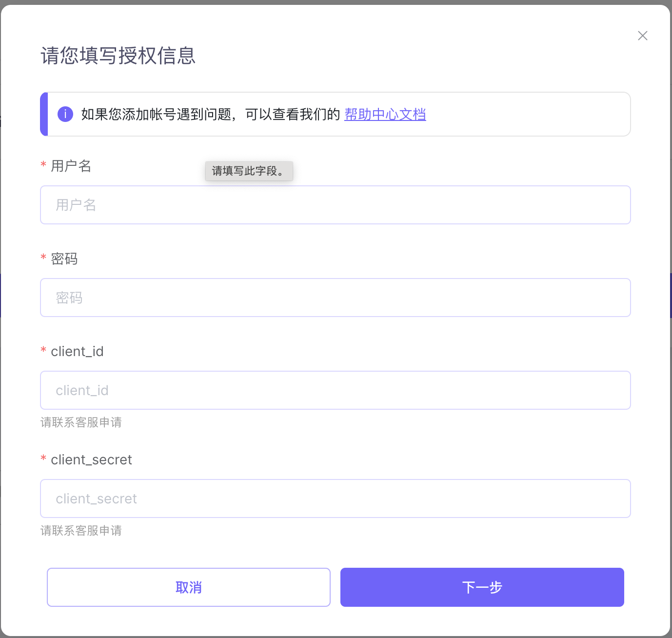Click the 请联系客服申请 hint under client_id

tap(81, 422)
